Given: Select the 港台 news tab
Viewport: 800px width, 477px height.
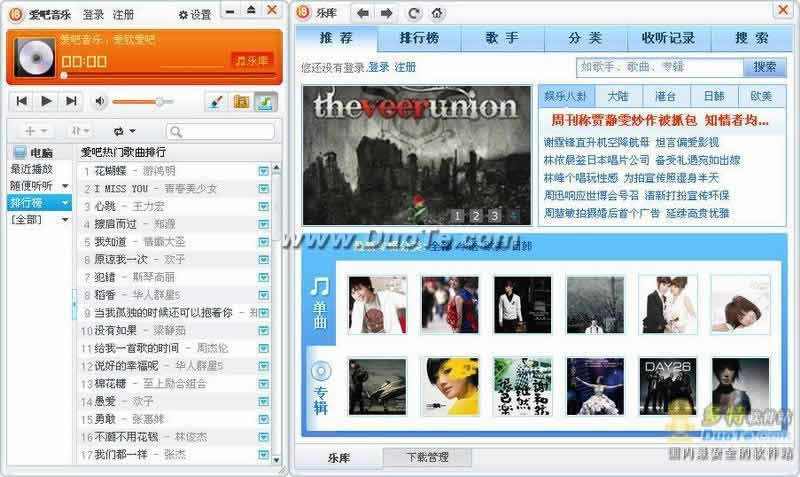Looking at the screenshot, I should (x=665, y=96).
